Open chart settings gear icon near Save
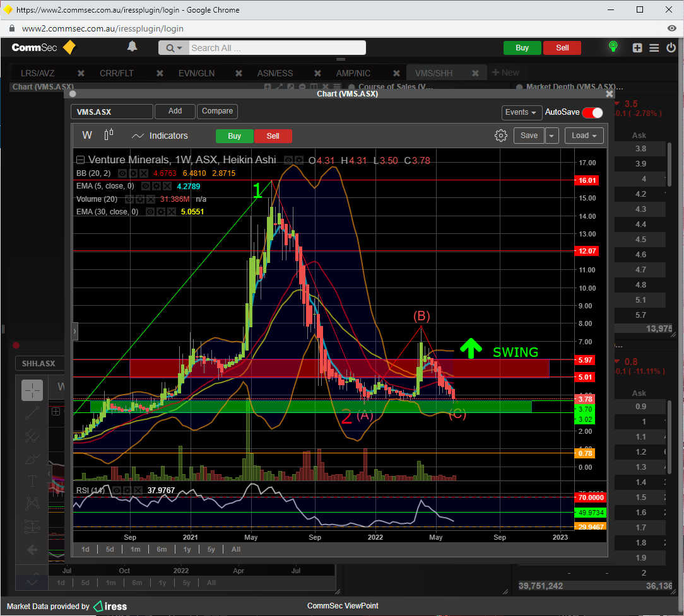The width and height of the screenshot is (684, 616). 501,136
